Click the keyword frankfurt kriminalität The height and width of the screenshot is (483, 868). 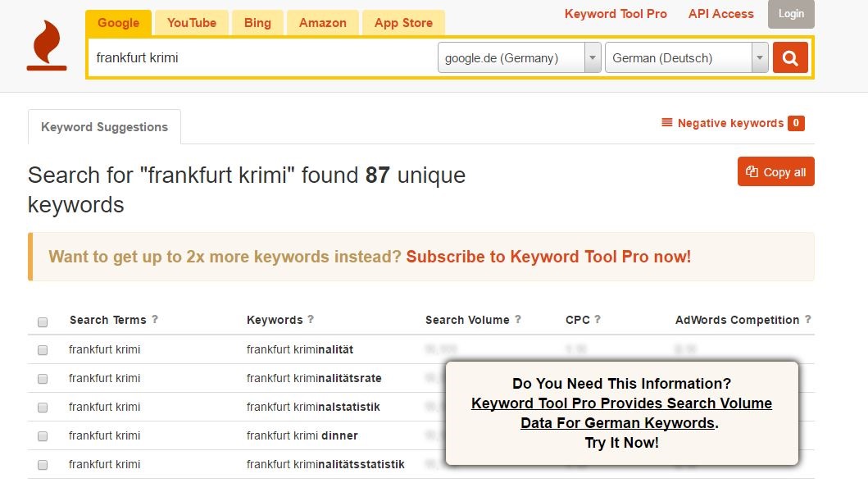pyautogui.click(x=299, y=349)
